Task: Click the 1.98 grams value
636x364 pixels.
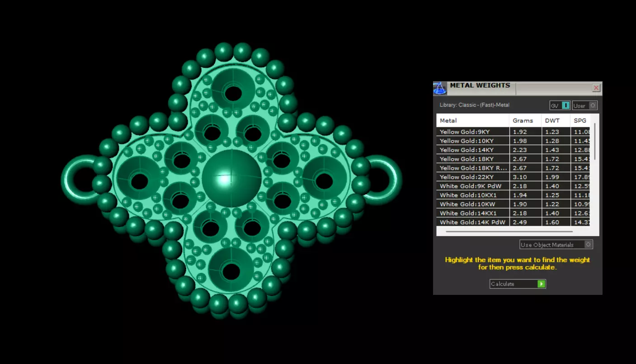Action: (519, 141)
